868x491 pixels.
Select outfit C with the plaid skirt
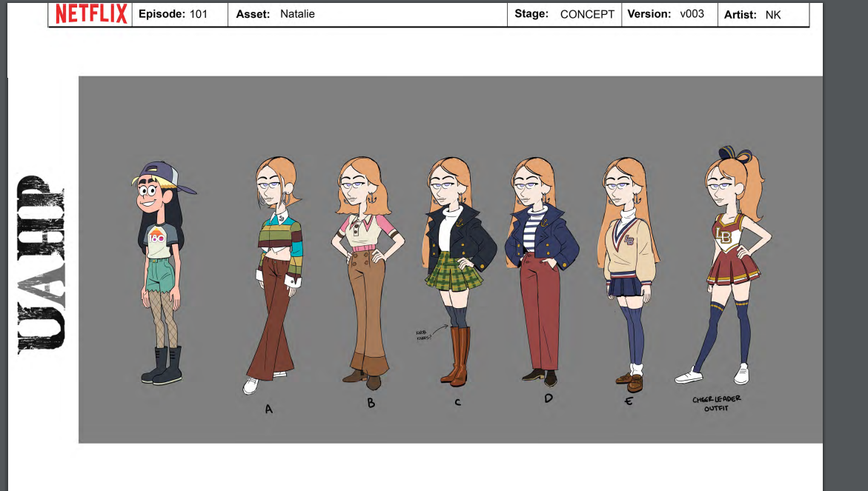(458, 272)
